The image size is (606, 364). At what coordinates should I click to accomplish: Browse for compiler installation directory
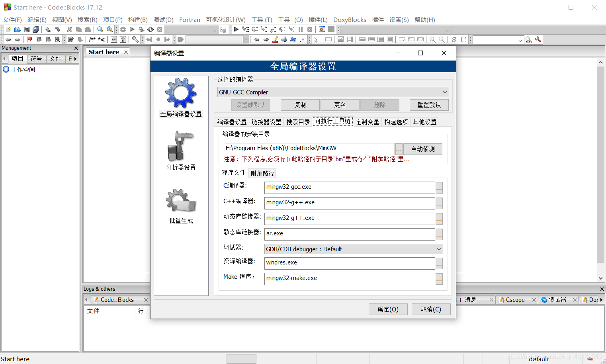[399, 149]
